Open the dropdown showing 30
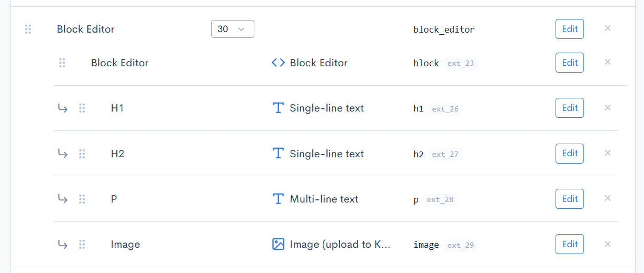The width and height of the screenshot is (644, 273). [x=233, y=29]
